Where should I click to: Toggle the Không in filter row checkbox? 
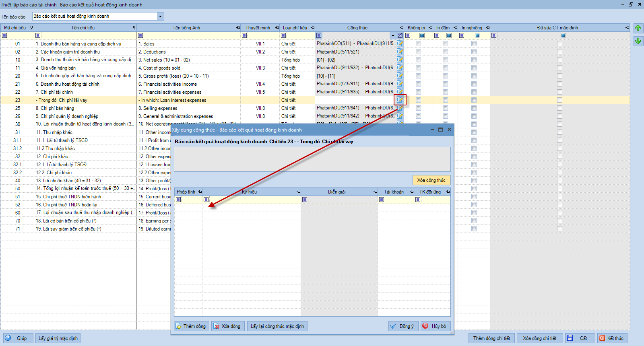pyautogui.click(x=422, y=35)
